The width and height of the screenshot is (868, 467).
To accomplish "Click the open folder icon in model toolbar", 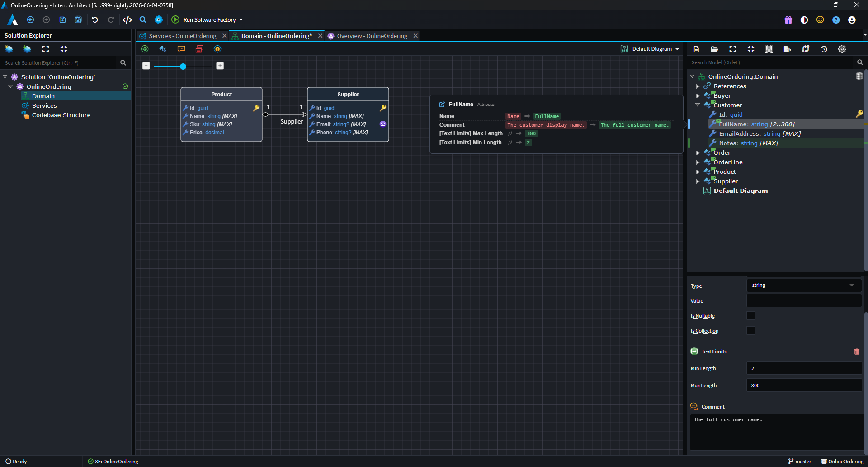I will tap(714, 49).
